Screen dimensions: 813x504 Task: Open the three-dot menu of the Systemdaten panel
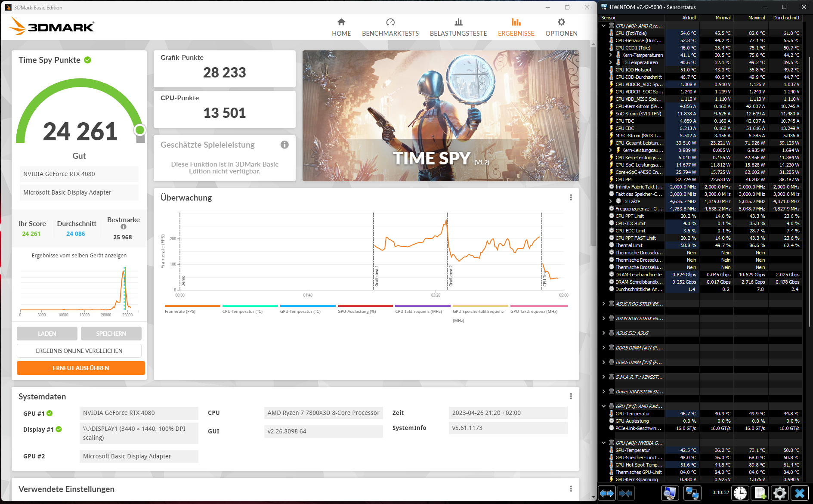(571, 396)
